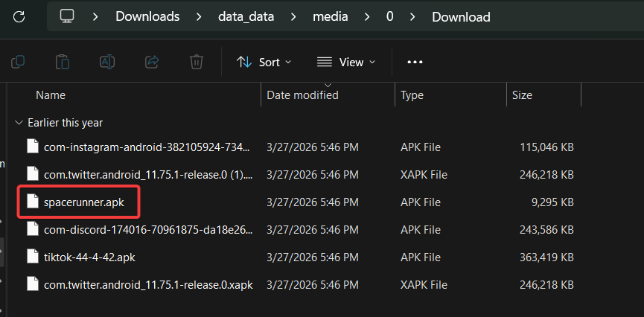Go to Downloads in the address bar

pyautogui.click(x=147, y=17)
